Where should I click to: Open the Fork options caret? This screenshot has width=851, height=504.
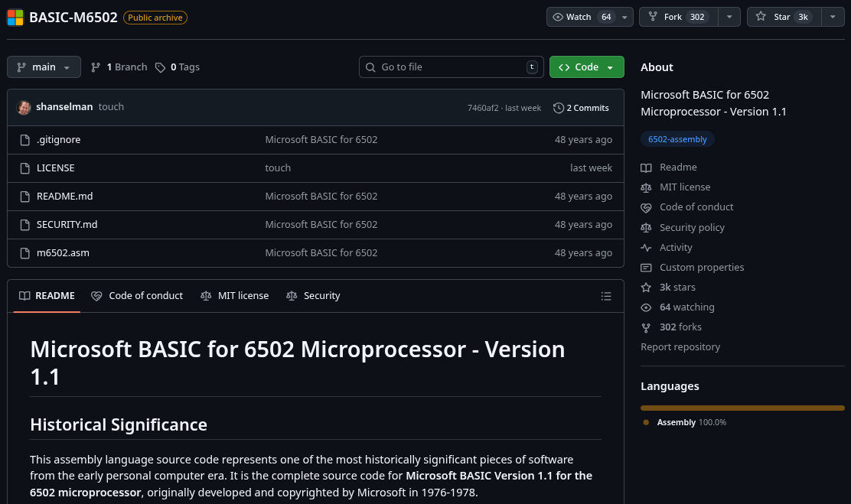[729, 16]
